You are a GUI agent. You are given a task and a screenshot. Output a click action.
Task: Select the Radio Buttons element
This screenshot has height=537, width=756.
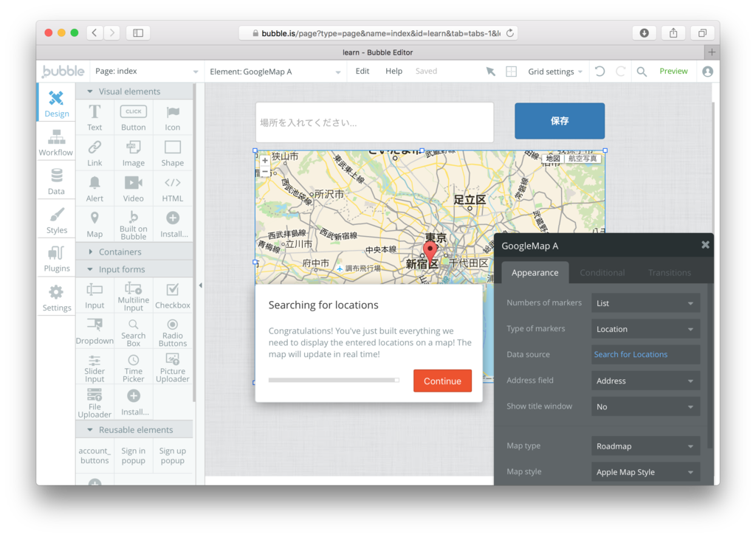172,331
